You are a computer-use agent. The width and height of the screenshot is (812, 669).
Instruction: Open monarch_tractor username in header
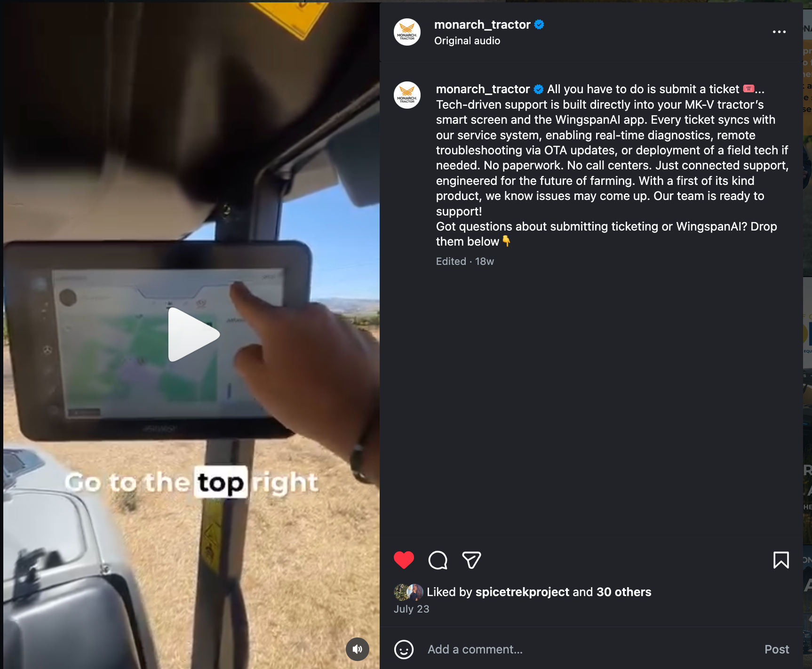(482, 24)
